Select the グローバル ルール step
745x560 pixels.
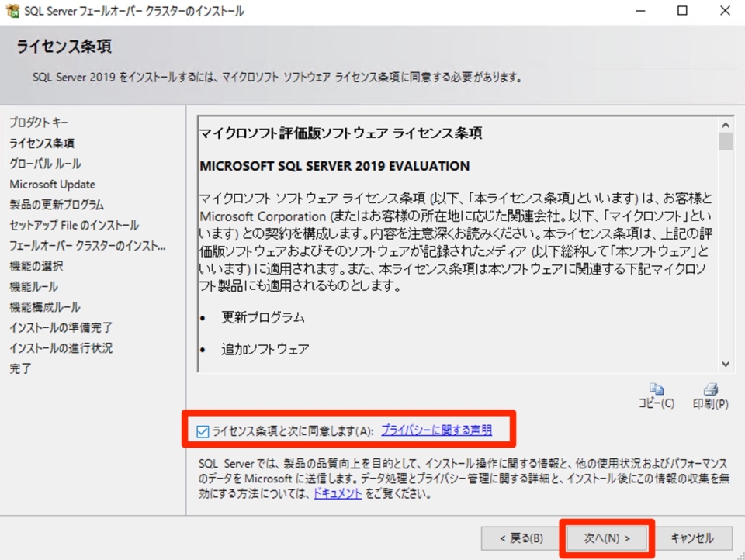pos(46,164)
